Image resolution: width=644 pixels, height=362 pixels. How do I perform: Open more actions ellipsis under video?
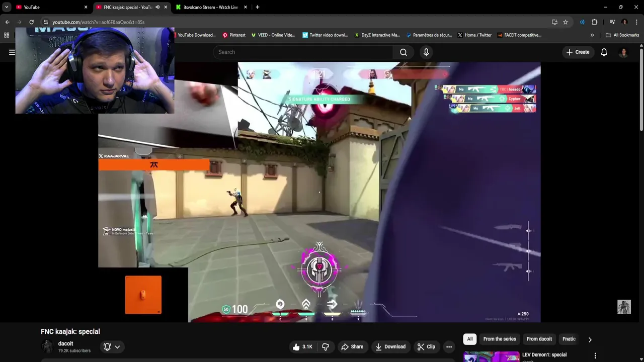click(449, 347)
